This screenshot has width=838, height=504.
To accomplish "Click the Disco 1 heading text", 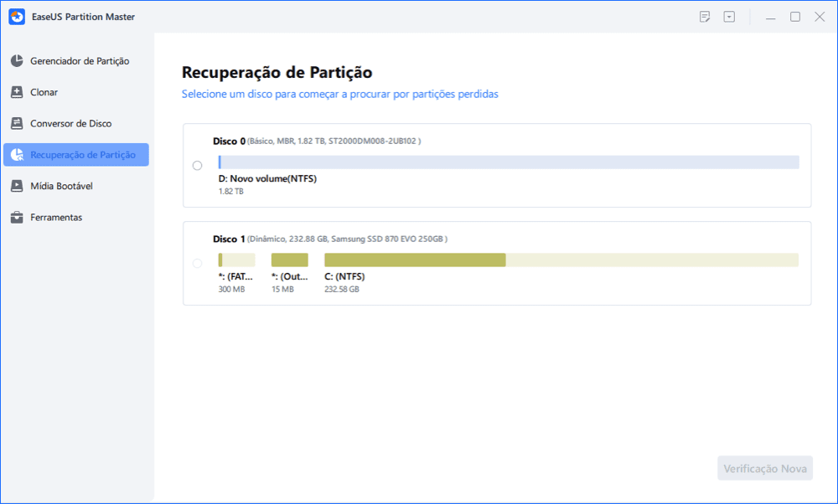I will coord(230,239).
